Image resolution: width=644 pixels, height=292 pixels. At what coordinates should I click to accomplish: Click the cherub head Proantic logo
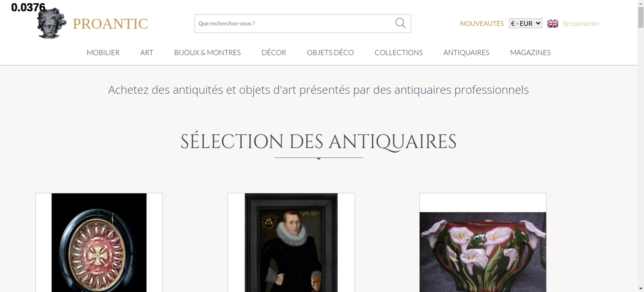coord(52,23)
